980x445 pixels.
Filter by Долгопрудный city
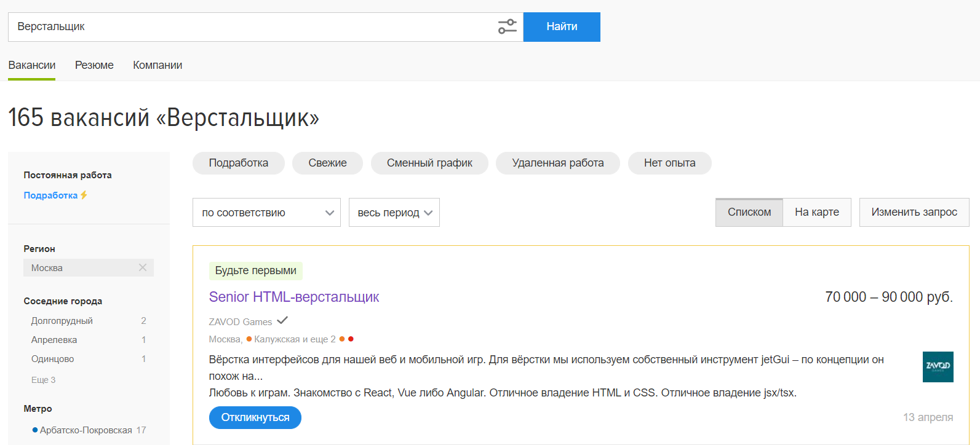tap(62, 320)
